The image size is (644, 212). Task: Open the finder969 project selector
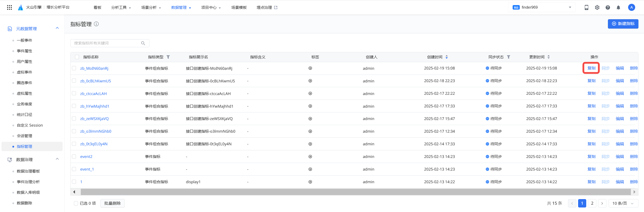coord(542,7)
